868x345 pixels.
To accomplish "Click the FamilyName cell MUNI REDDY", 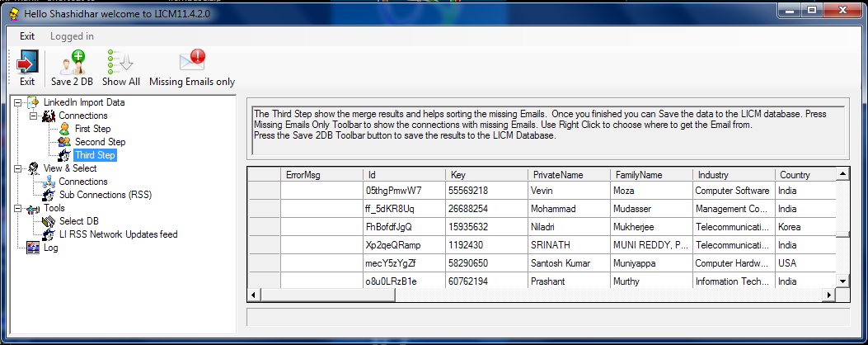I will pyautogui.click(x=651, y=245).
